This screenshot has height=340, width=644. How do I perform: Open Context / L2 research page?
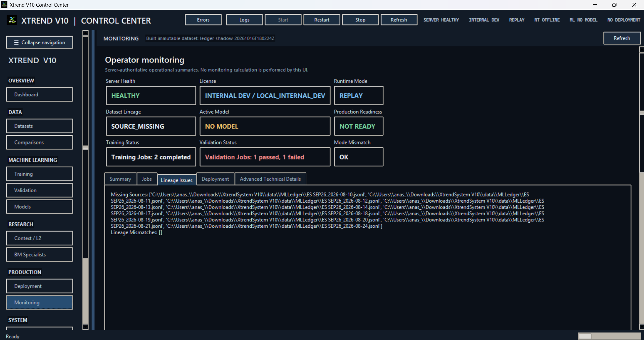click(x=39, y=238)
